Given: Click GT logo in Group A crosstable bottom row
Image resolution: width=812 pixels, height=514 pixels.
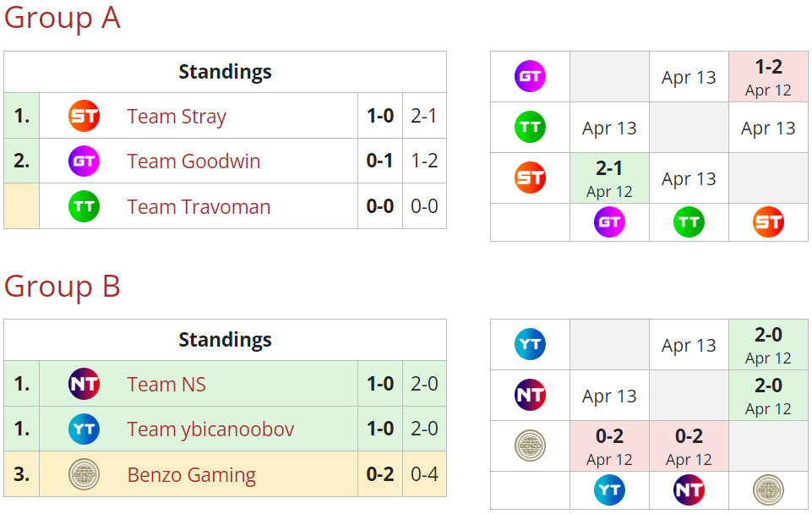Looking at the screenshot, I should (609, 222).
